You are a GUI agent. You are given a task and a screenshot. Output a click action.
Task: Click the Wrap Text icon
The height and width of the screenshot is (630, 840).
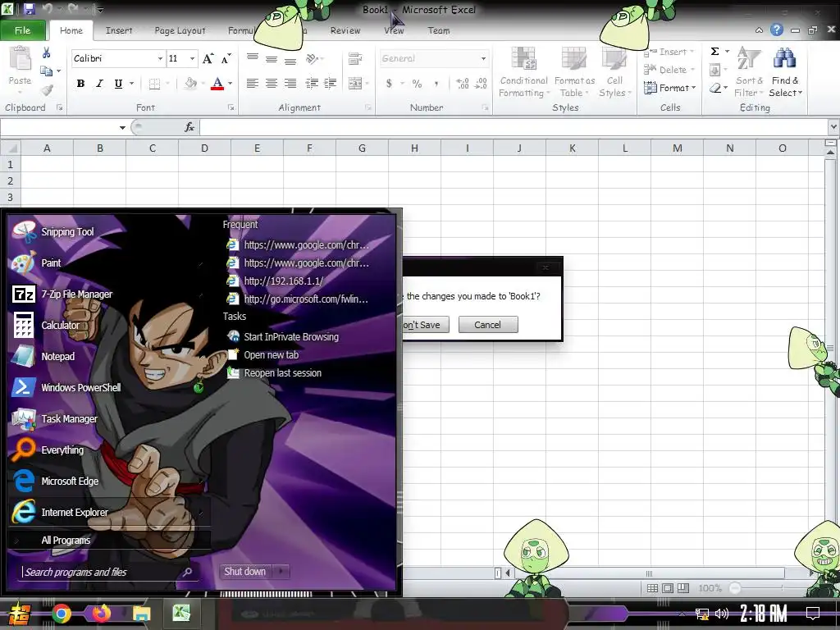354,58
